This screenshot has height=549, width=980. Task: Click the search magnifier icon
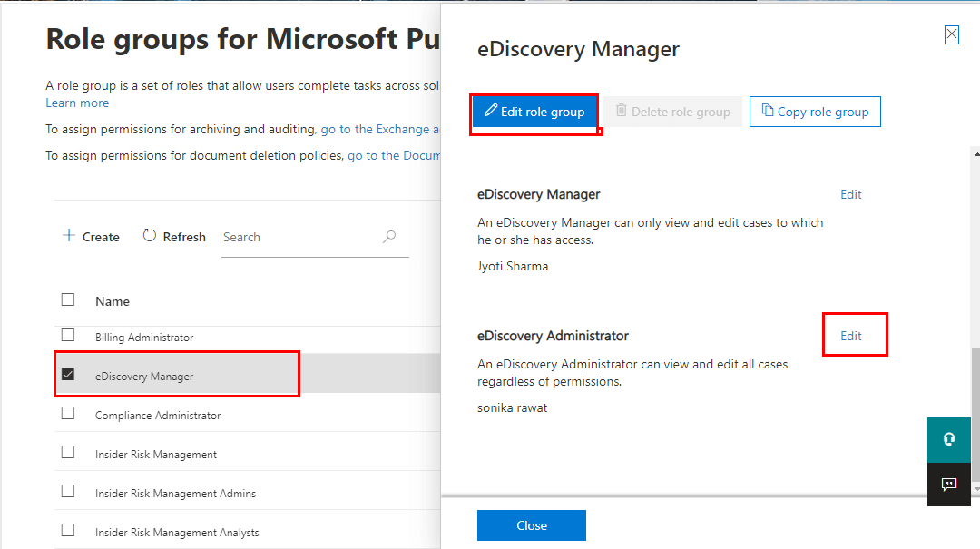pos(389,236)
